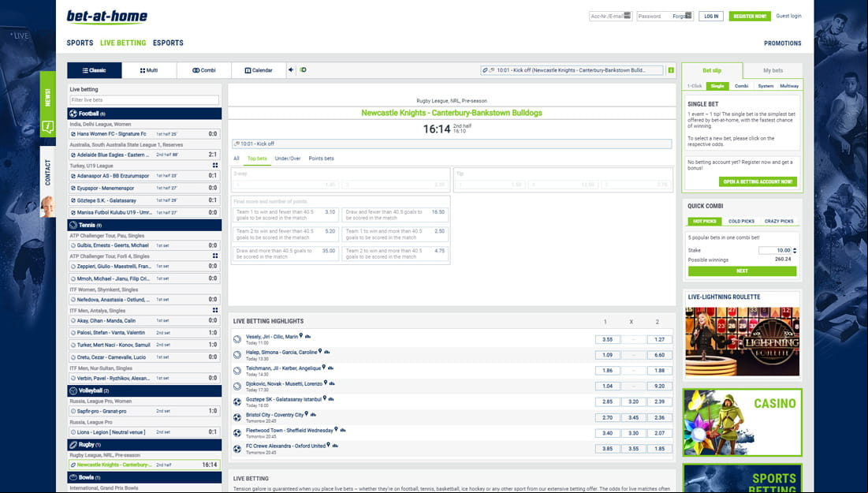The width and height of the screenshot is (868, 493).
Task: Select odds 1.85 for Oxford United win
Action: click(x=659, y=449)
